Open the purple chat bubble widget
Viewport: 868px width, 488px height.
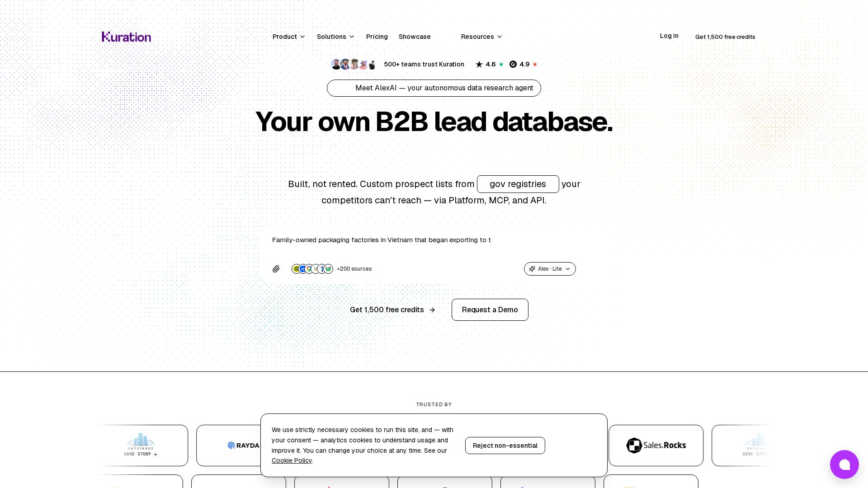click(844, 465)
